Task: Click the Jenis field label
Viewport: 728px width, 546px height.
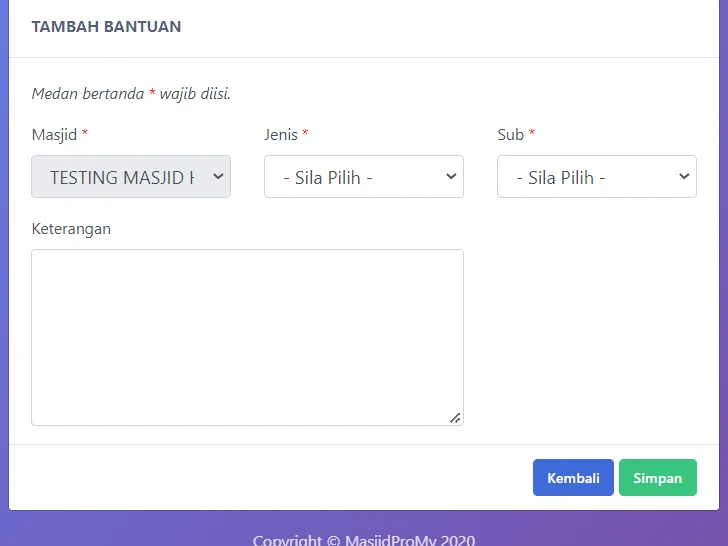Action: point(281,135)
